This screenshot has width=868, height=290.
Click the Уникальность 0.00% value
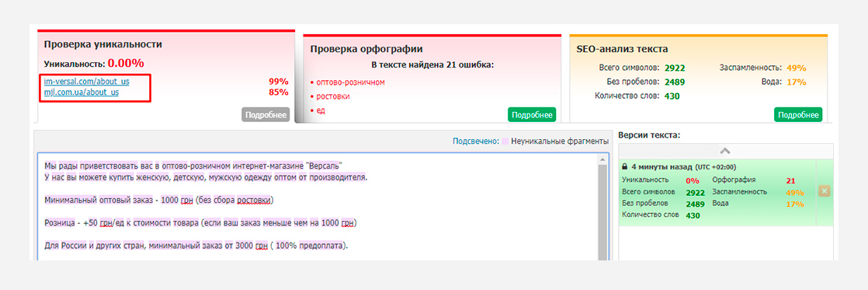126,63
